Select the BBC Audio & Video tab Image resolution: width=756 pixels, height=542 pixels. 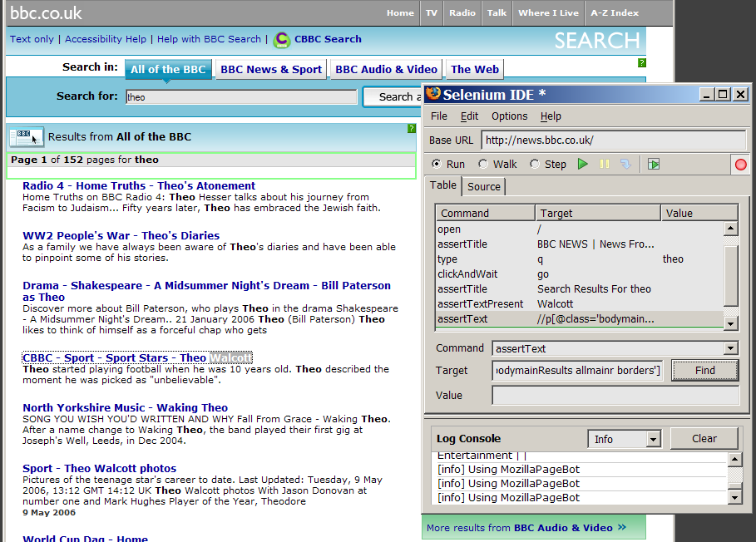386,69
